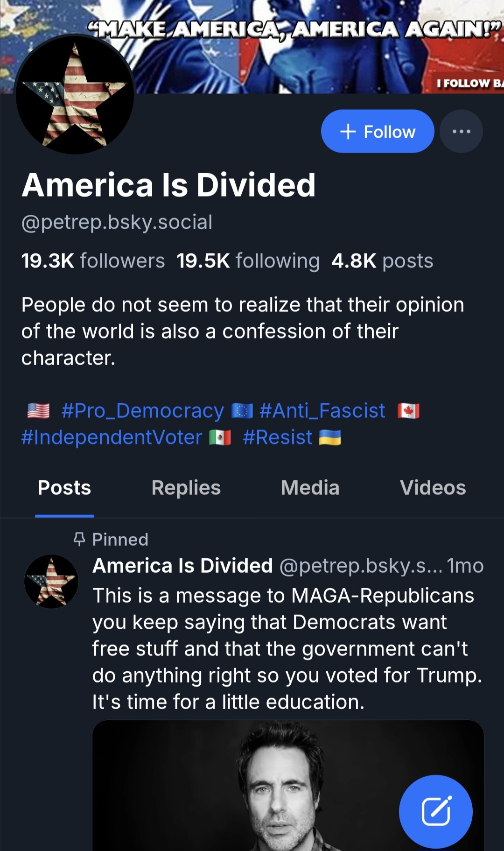Switch to the Videos tab
This screenshot has height=851, width=504.
tap(433, 488)
